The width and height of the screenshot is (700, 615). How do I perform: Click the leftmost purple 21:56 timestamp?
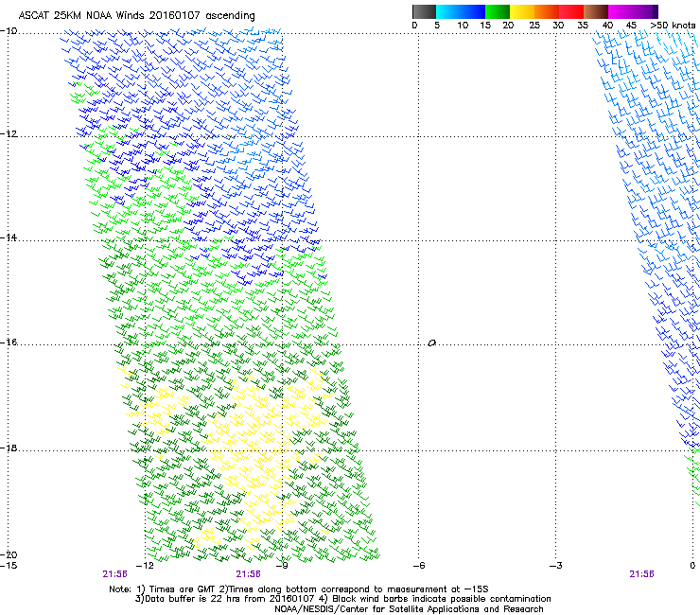[114, 574]
